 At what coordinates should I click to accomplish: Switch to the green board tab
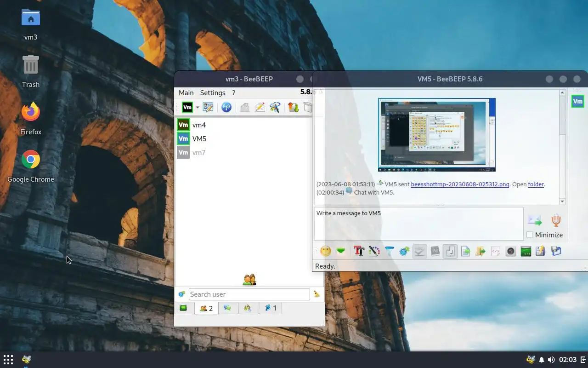[184, 308]
